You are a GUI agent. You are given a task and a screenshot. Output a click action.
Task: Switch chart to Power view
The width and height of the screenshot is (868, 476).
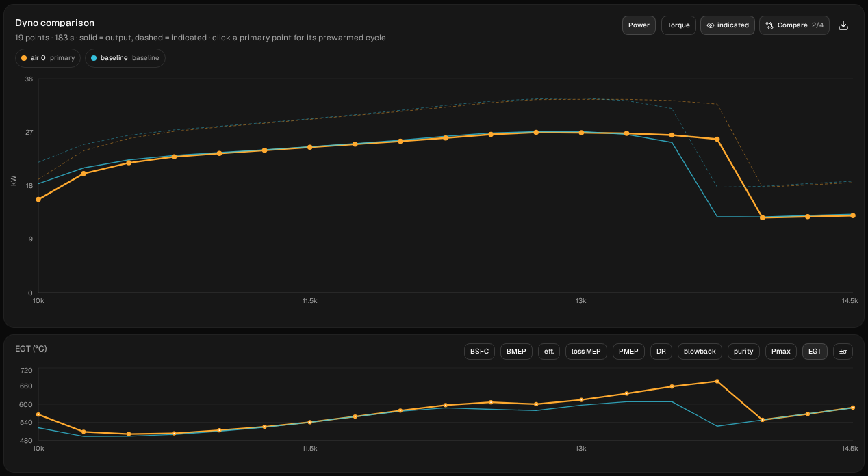point(639,25)
